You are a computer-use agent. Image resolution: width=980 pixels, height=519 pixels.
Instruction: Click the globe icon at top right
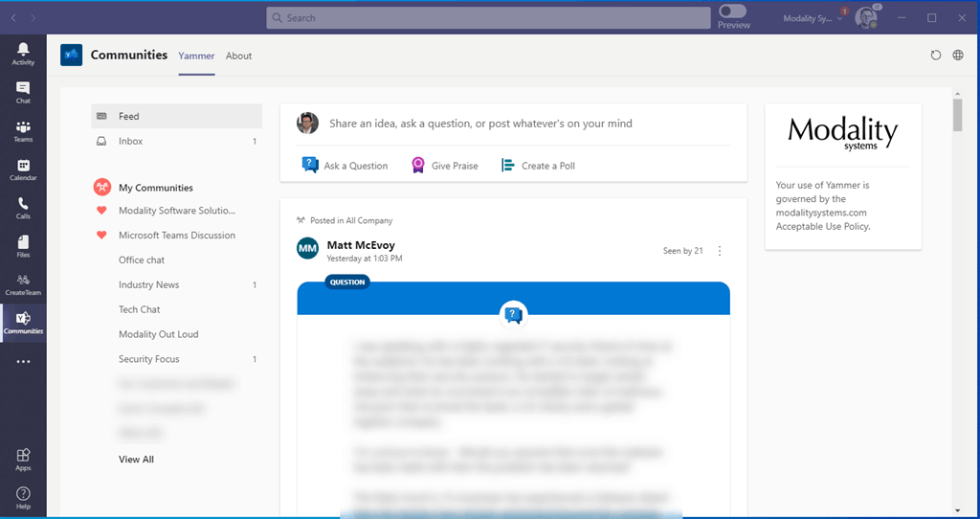coord(958,56)
